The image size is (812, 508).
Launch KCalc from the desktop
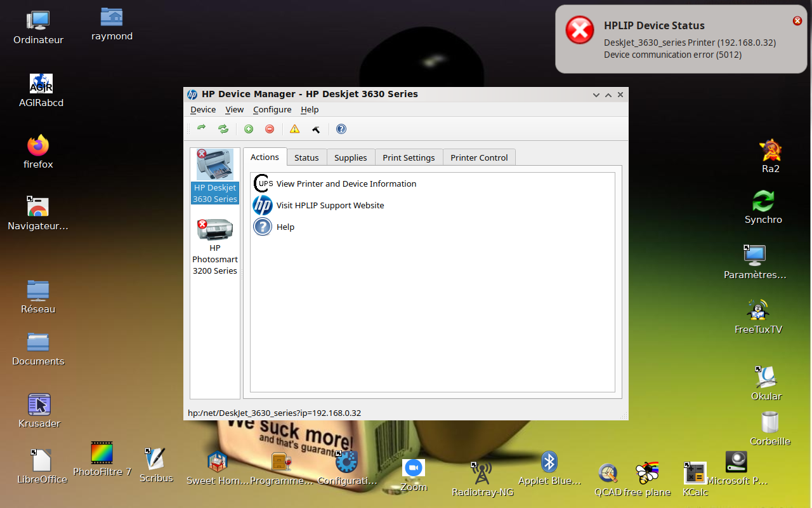(x=695, y=479)
